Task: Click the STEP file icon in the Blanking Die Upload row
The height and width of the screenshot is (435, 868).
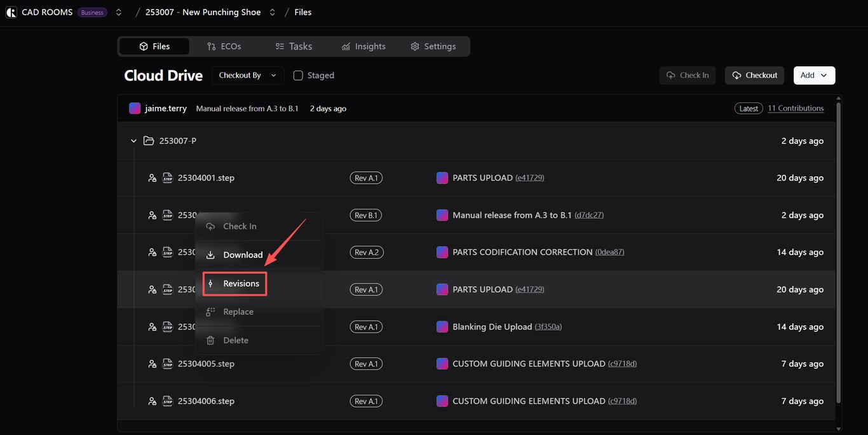Action: (168, 327)
